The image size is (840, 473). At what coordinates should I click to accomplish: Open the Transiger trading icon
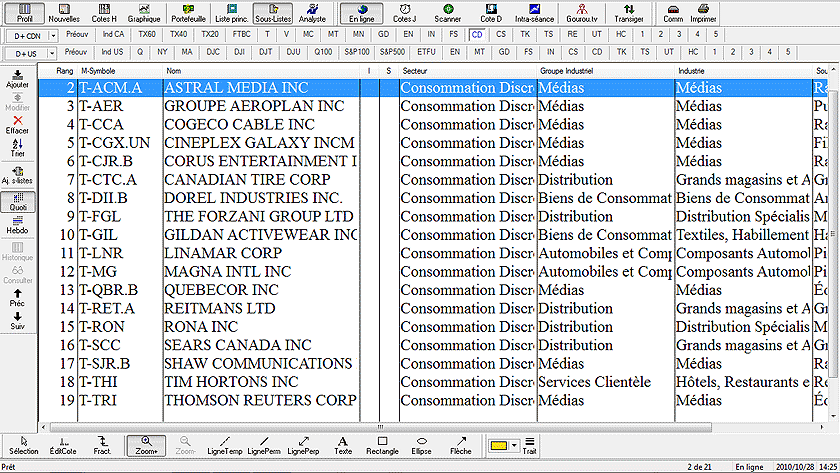[629, 13]
